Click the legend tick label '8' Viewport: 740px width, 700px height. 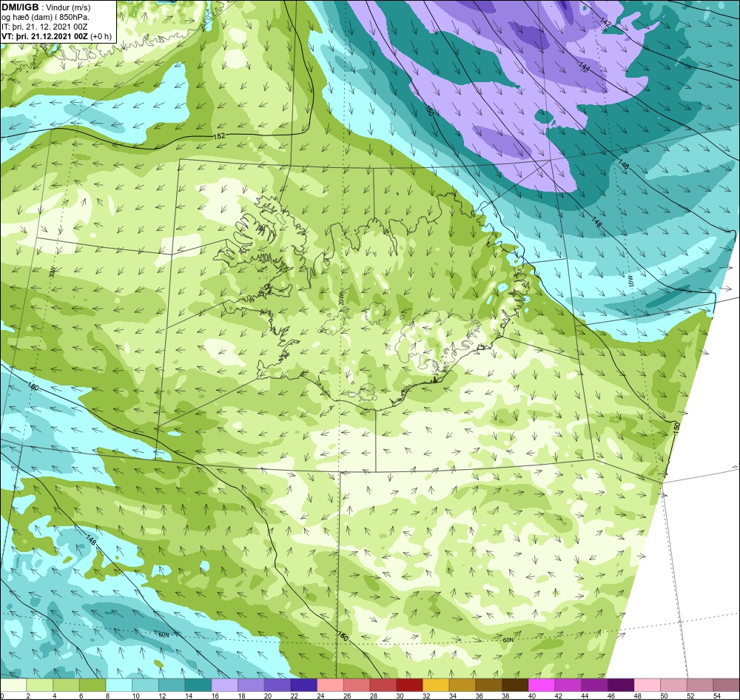point(107,696)
